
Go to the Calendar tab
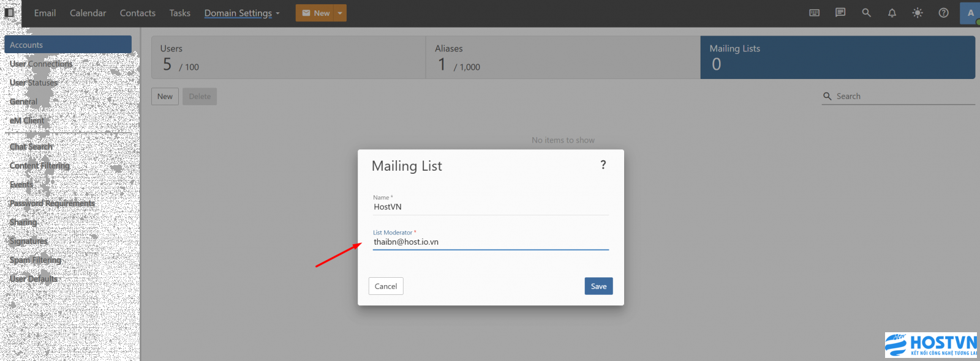(88, 13)
